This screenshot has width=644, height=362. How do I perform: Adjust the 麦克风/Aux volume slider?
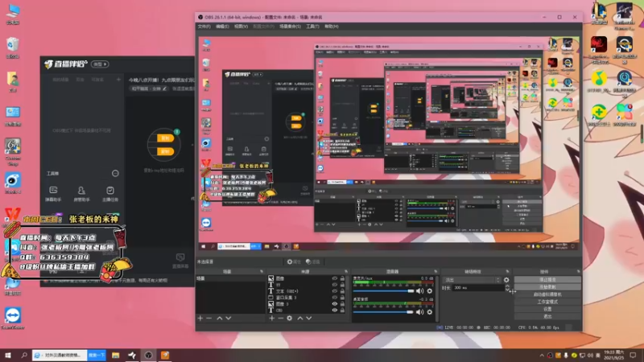pyautogui.click(x=384, y=291)
